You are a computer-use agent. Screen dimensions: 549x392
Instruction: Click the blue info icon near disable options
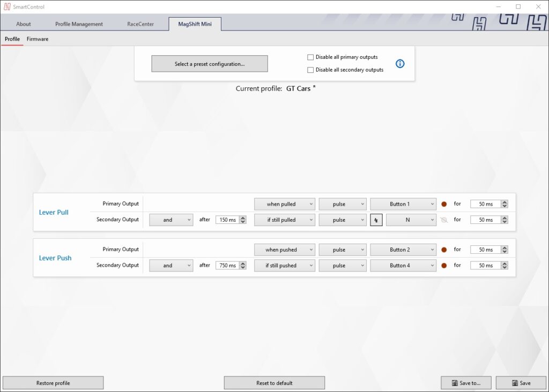(400, 64)
